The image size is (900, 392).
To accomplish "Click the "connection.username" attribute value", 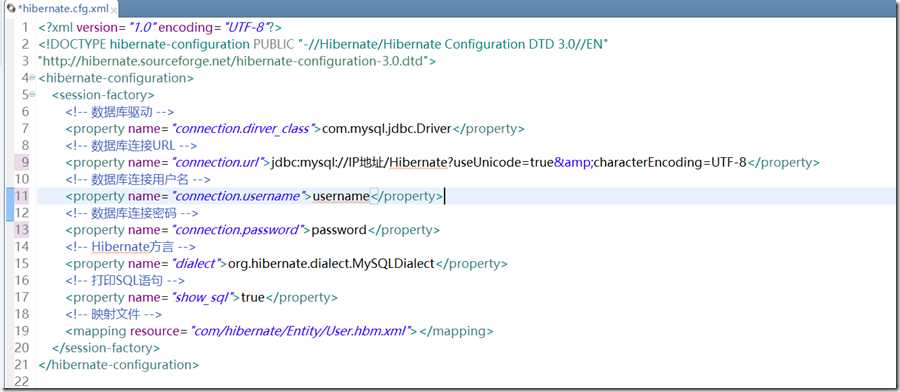I will click(238, 196).
